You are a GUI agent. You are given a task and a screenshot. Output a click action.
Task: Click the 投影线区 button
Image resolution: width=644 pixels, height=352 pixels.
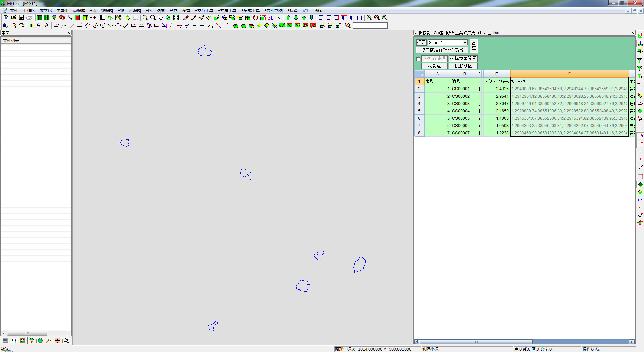[x=463, y=66]
